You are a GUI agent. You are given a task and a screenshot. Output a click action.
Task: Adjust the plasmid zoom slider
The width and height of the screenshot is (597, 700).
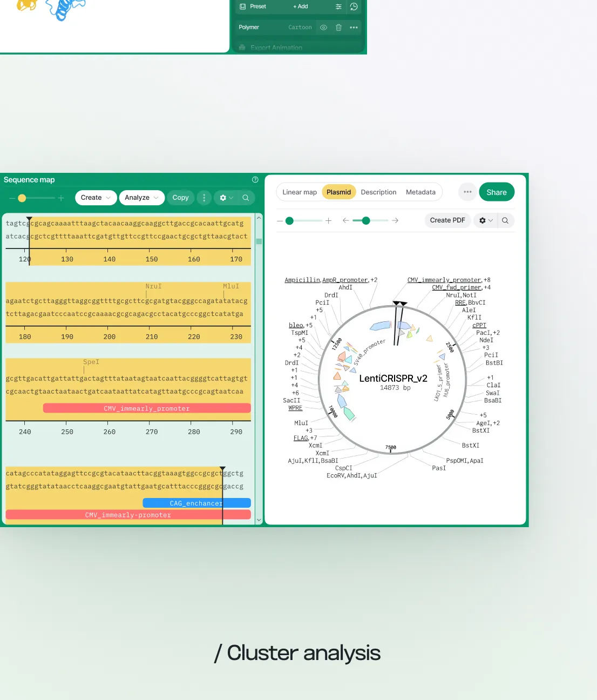tap(289, 221)
